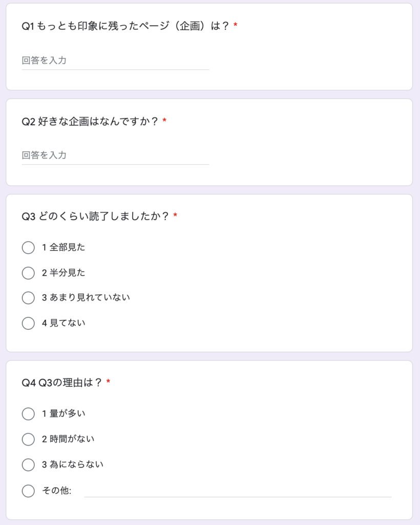420x525 pixels.
Task: Select 3 為にならない radio button
Action: click(28, 465)
